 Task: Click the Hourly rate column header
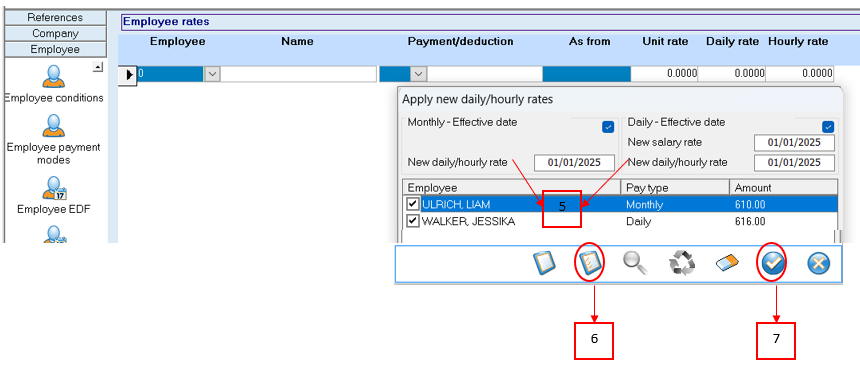(x=798, y=42)
